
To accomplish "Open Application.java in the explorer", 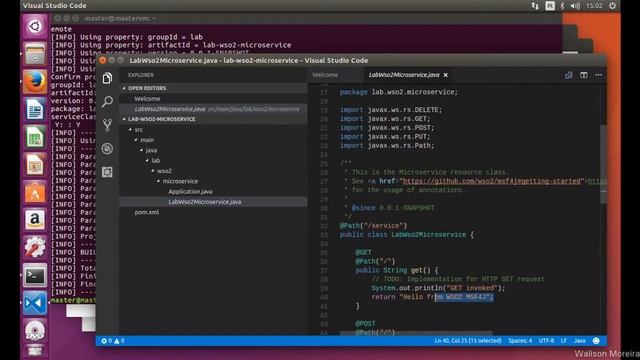I will (x=190, y=191).
